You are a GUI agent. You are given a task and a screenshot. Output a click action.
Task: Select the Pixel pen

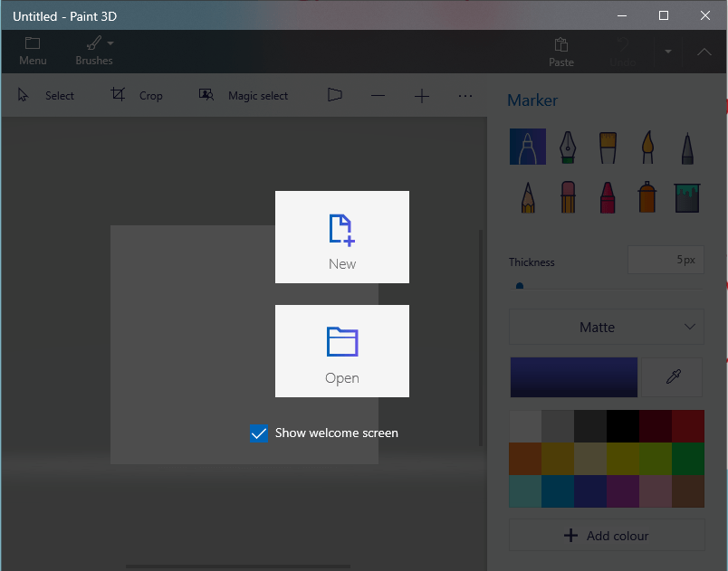pos(686,147)
